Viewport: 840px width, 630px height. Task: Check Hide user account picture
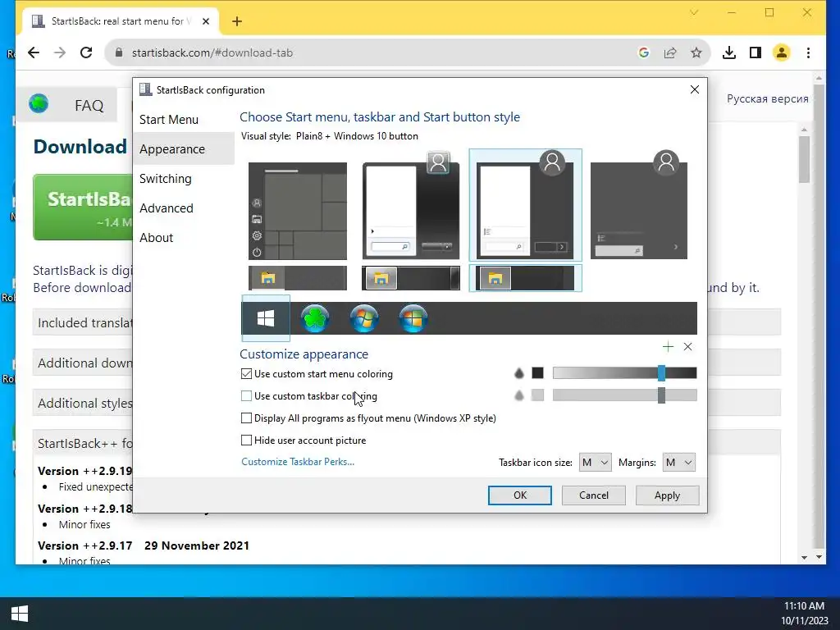pyautogui.click(x=246, y=441)
